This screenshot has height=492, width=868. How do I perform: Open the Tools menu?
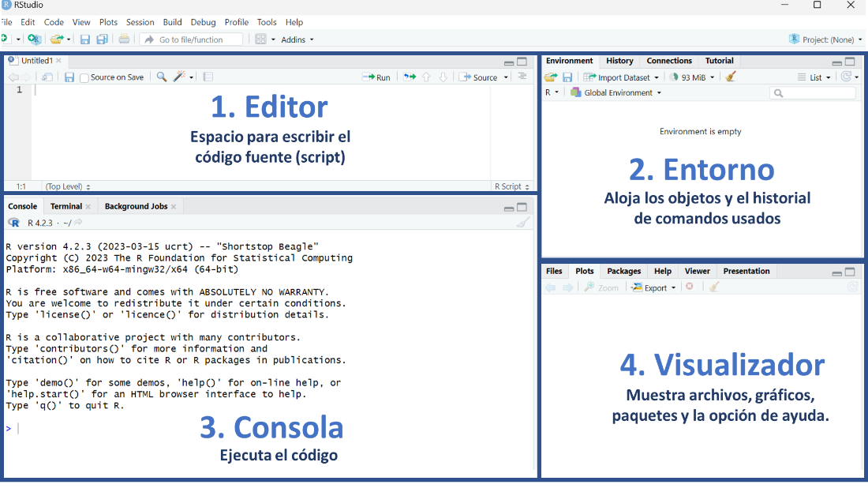[x=267, y=22]
